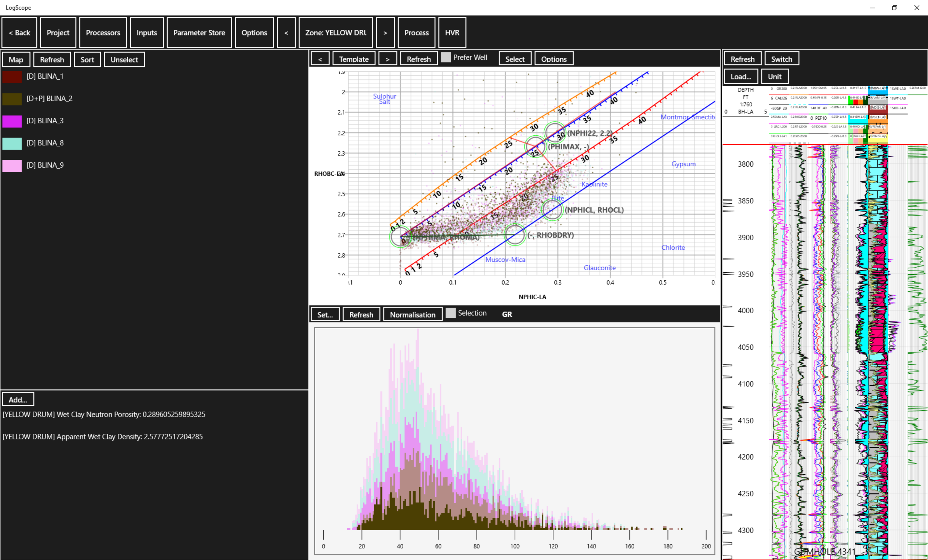Unselect all wells in the map panel
The image size is (928, 560).
click(124, 59)
